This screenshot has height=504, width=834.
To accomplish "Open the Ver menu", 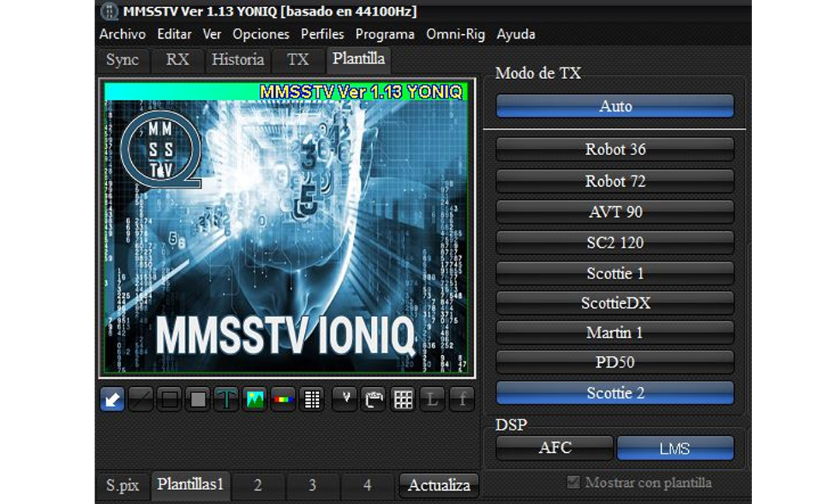I will pyautogui.click(x=212, y=34).
